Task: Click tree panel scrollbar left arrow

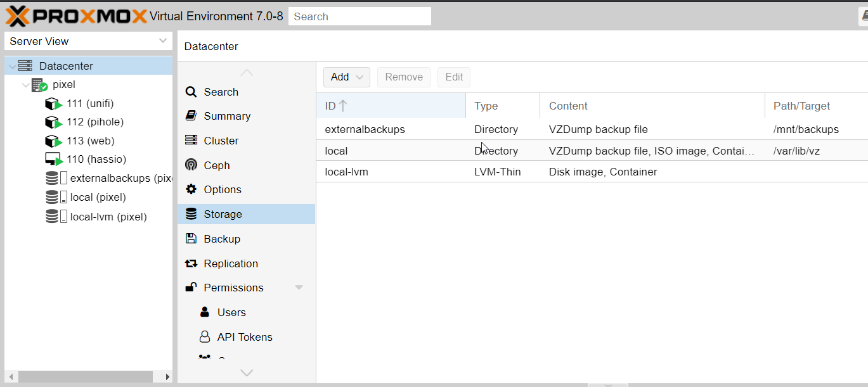Action: 10,377
